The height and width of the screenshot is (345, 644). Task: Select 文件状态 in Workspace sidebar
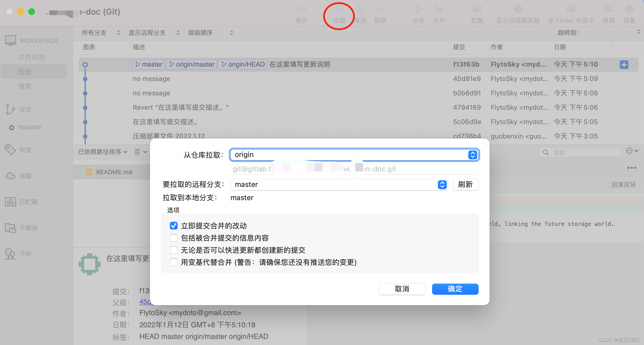click(x=32, y=57)
